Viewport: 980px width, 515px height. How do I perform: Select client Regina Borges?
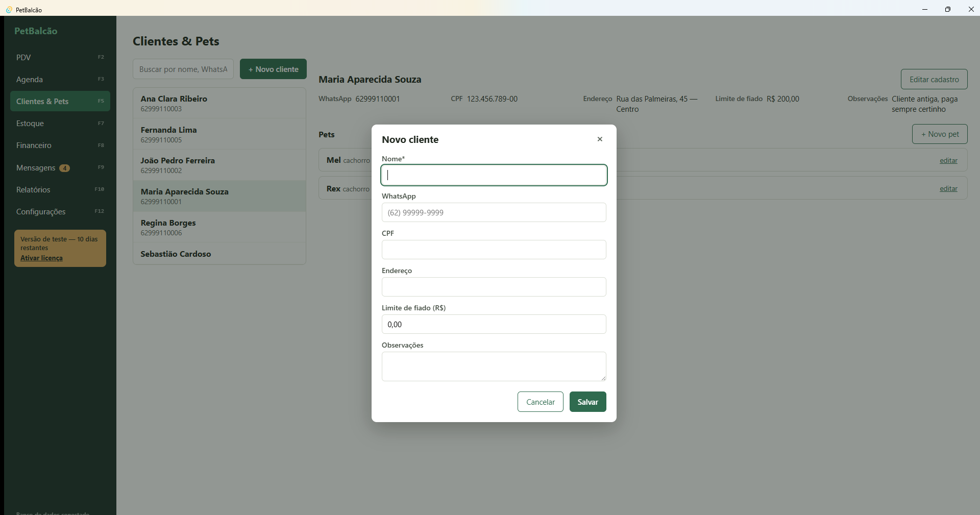(219, 227)
